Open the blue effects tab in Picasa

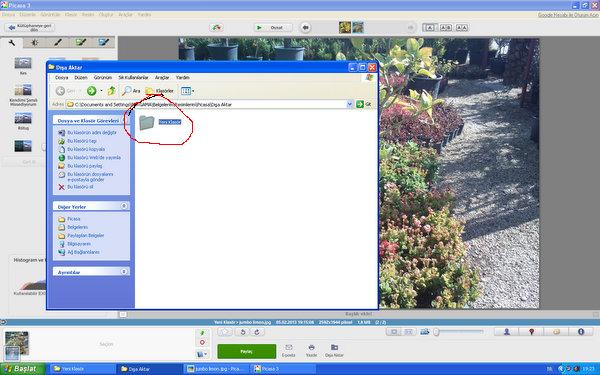tap(104, 42)
